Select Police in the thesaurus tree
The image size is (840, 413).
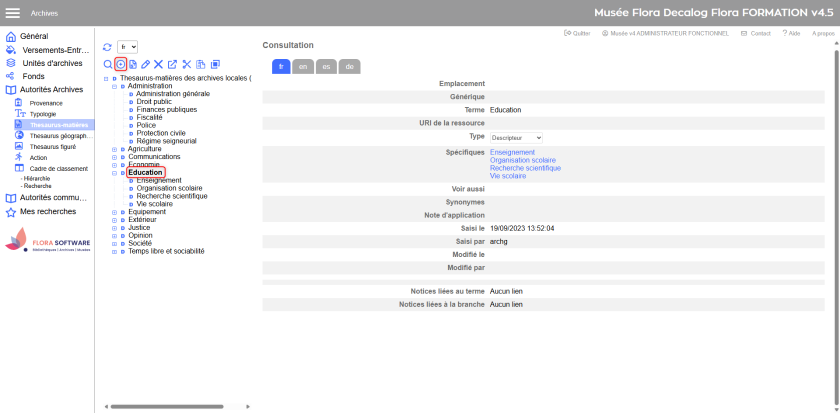coord(146,125)
